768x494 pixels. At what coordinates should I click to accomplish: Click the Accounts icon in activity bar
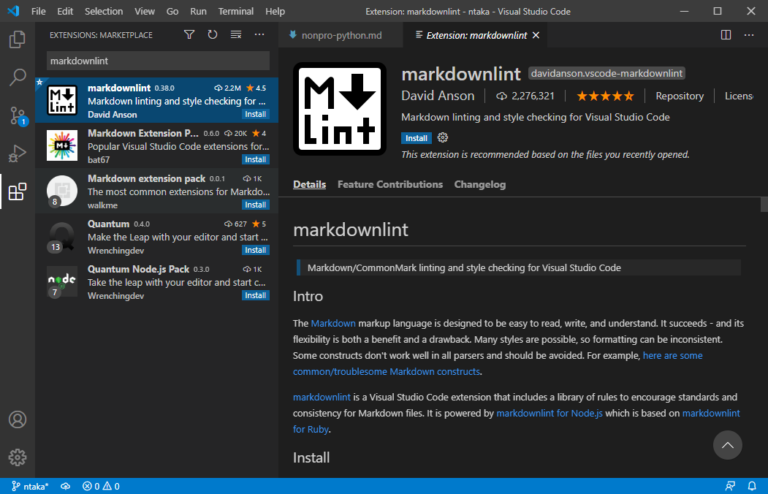pyautogui.click(x=17, y=420)
